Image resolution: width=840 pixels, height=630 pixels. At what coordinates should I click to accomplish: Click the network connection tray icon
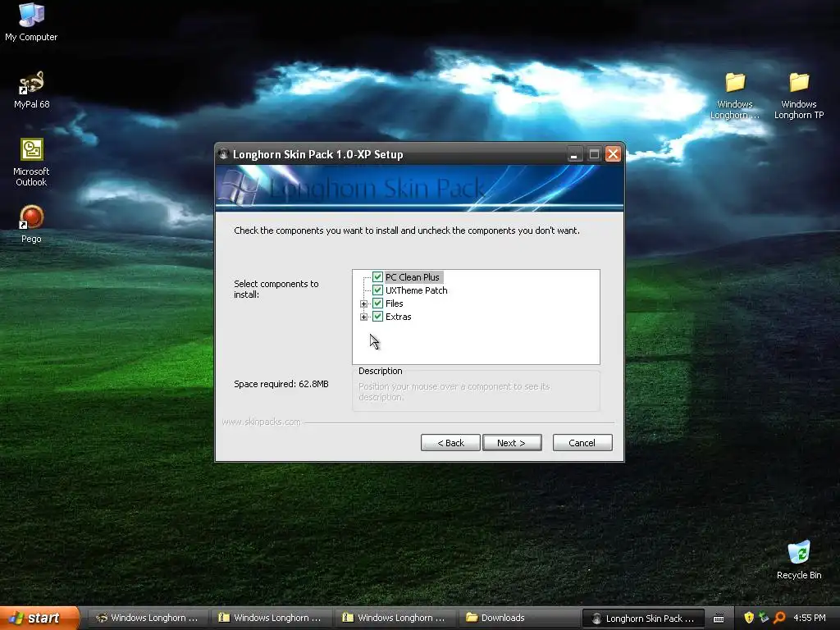click(x=764, y=618)
